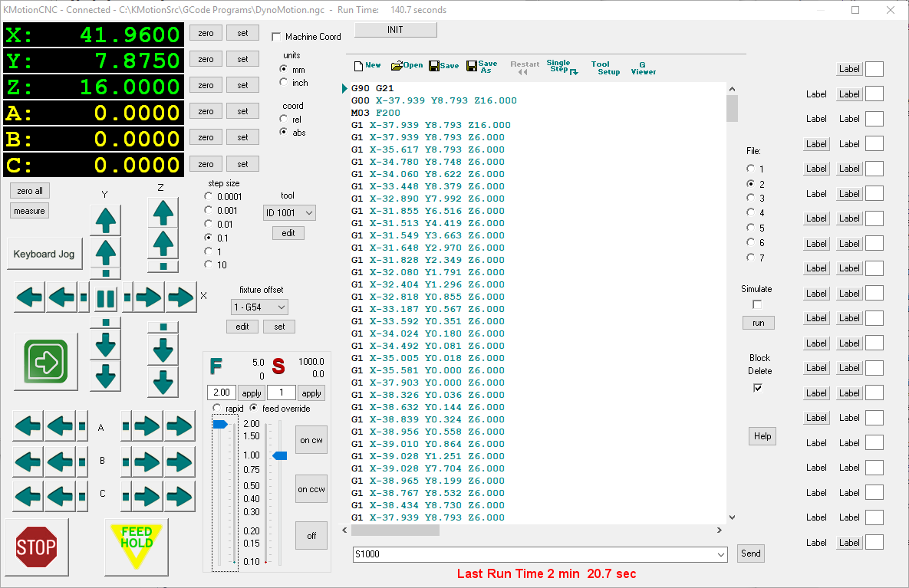909x588 pixels.
Task: Open Tool Setup from toolbar
Action: [605, 68]
